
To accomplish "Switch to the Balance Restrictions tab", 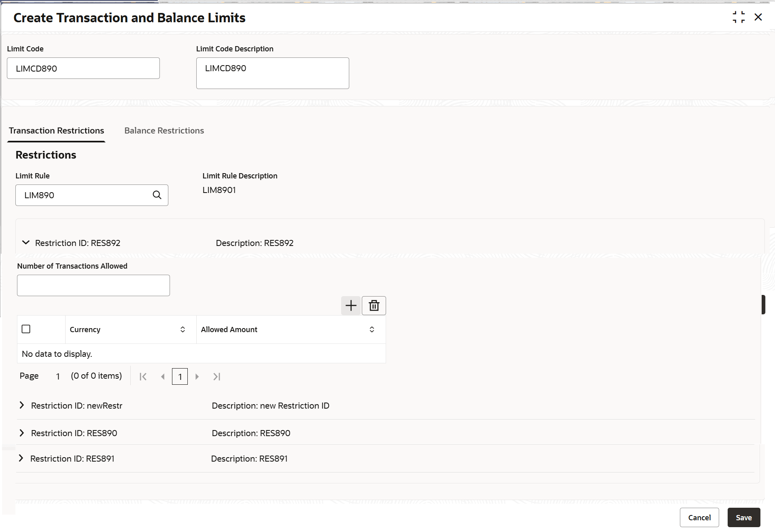I will tap(164, 131).
